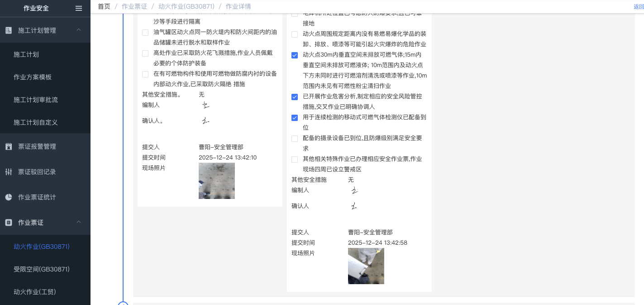Uncheck 已开展作业危害分析 checkbox
This screenshot has width=644, height=305.
pos(295,97)
